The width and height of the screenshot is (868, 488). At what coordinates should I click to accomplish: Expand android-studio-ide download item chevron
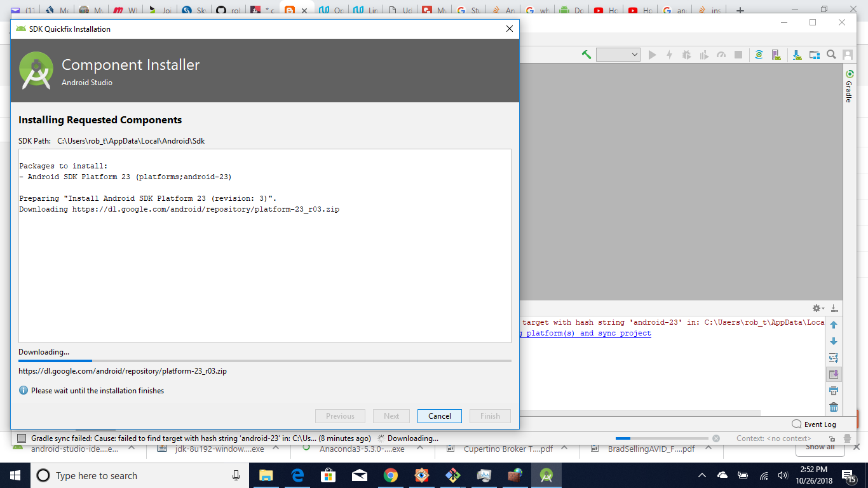[x=132, y=449]
